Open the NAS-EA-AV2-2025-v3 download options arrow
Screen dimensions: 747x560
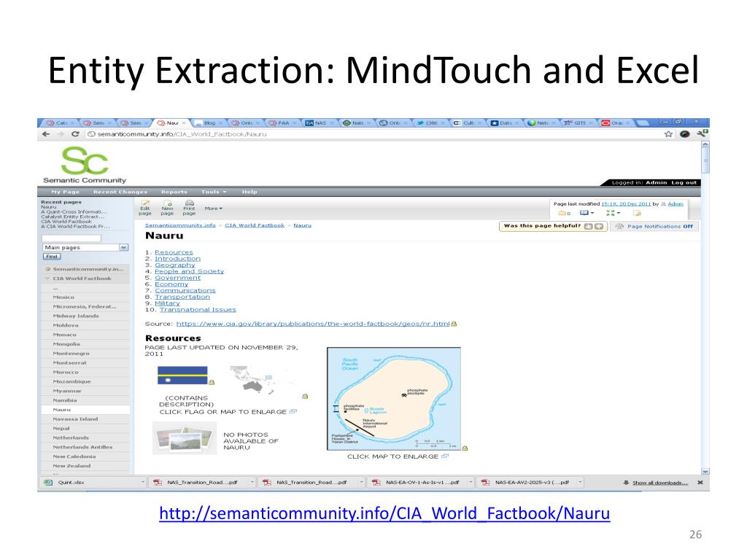(580, 483)
